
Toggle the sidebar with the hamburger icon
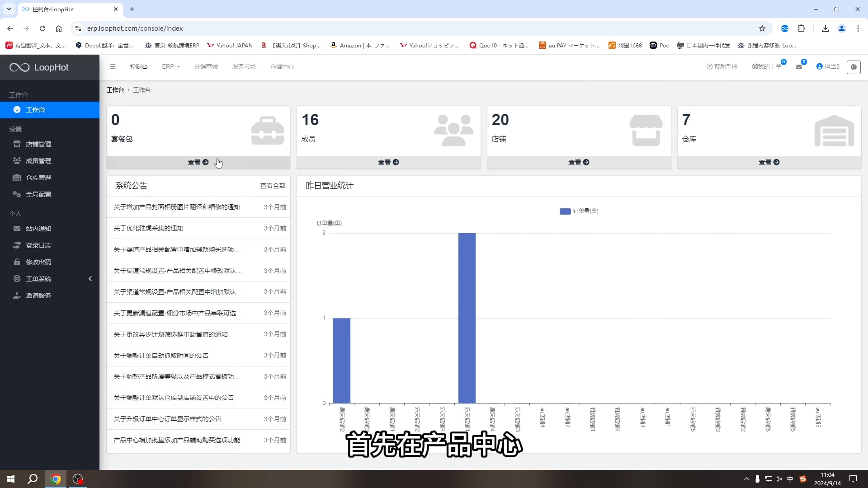113,66
